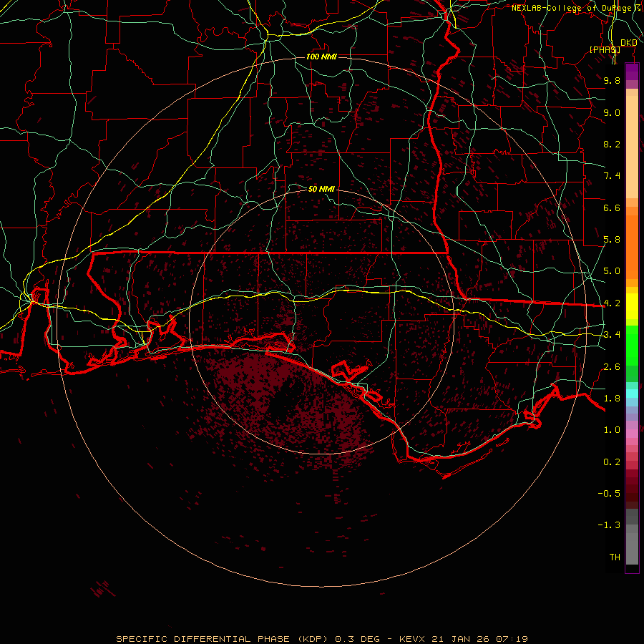The height and width of the screenshot is (644, 644).
Task: Click the 2.6 legend value
Action: click(612, 367)
